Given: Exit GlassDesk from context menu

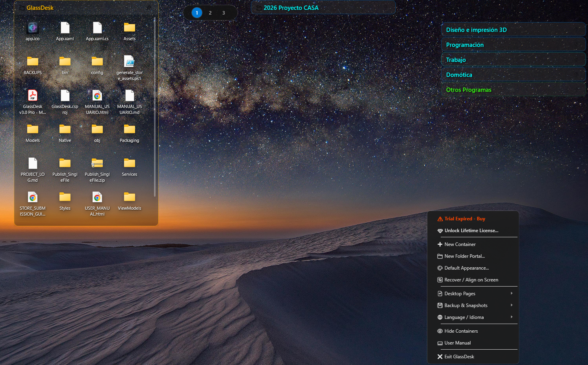Looking at the screenshot, I should (x=473, y=357).
